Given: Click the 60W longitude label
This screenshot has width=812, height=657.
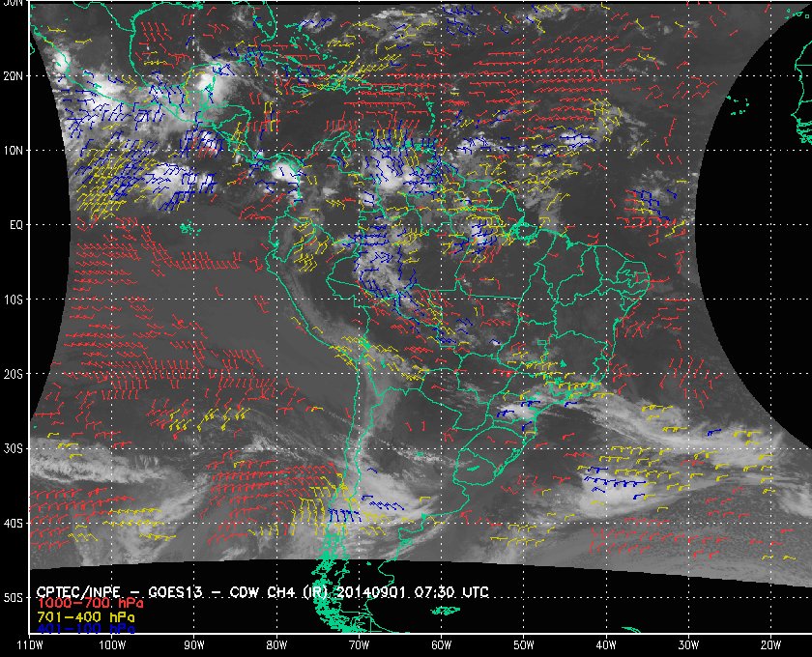Looking at the screenshot, I should click(441, 645).
